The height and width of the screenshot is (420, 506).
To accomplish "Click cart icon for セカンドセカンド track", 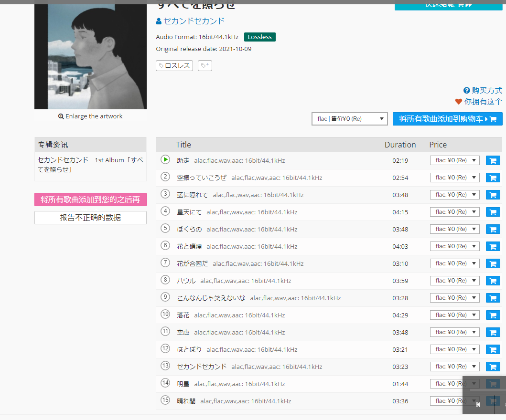I will [493, 367].
